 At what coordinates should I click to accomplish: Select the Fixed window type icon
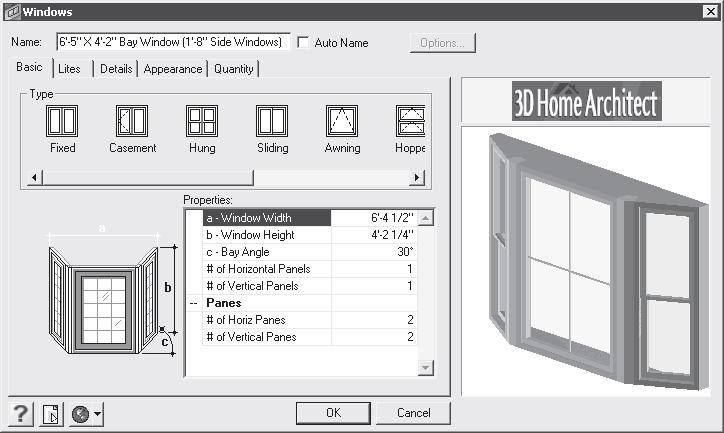click(x=62, y=121)
